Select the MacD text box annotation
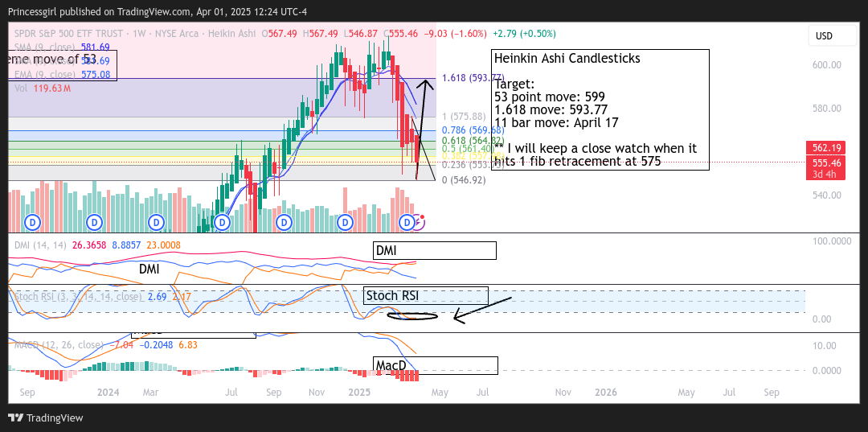 (435, 365)
